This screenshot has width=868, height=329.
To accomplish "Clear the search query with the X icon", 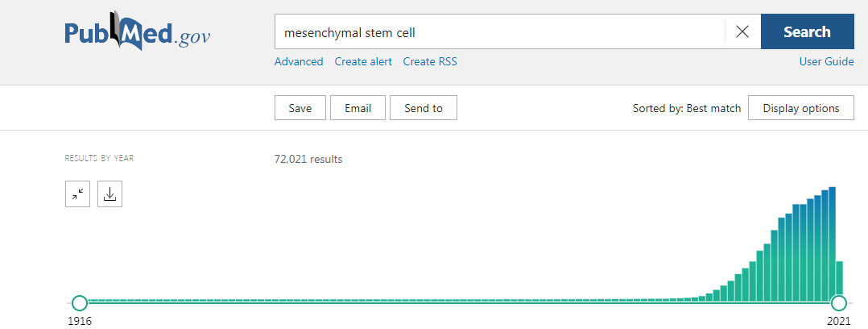I will click(x=742, y=31).
